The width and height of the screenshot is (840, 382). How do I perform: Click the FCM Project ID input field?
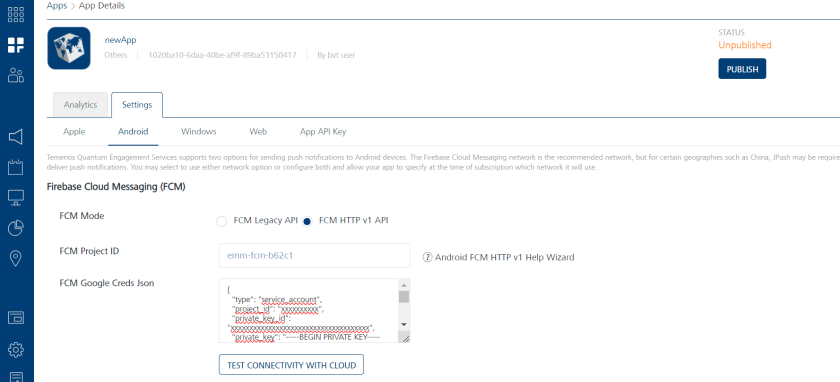[314, 256]
